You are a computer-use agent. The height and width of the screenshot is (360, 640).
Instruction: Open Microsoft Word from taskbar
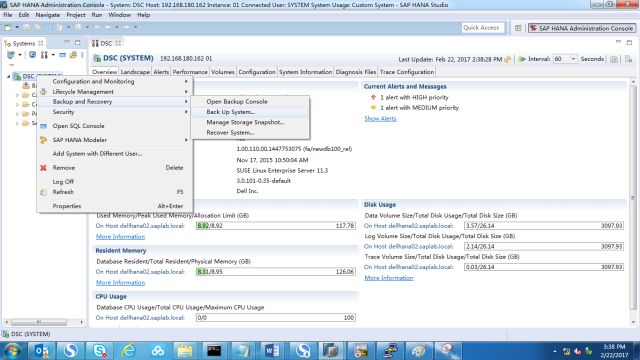[x=272, y=351]
